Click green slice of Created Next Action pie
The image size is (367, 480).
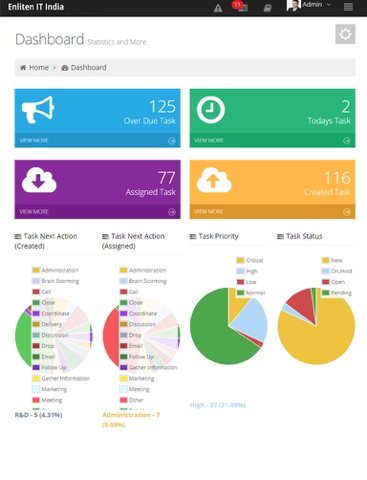click(23, 337)
